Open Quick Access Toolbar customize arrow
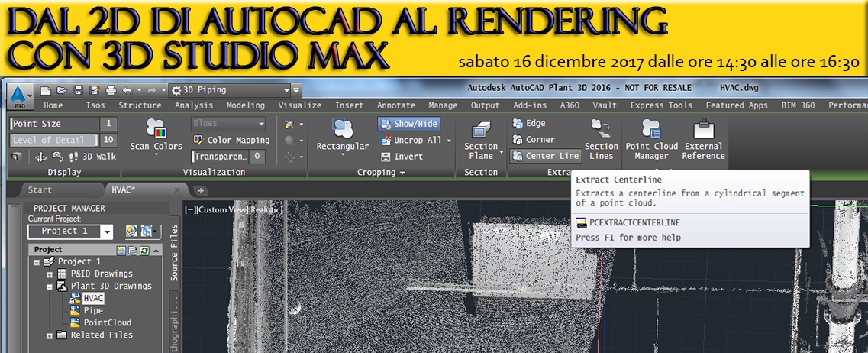The height and width of the screenshot is (353, 868). point(297,89)
